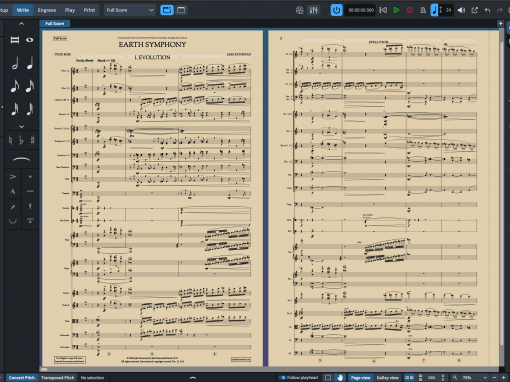
Task: Toggle the metronome click
Action: tap(423, 10)
